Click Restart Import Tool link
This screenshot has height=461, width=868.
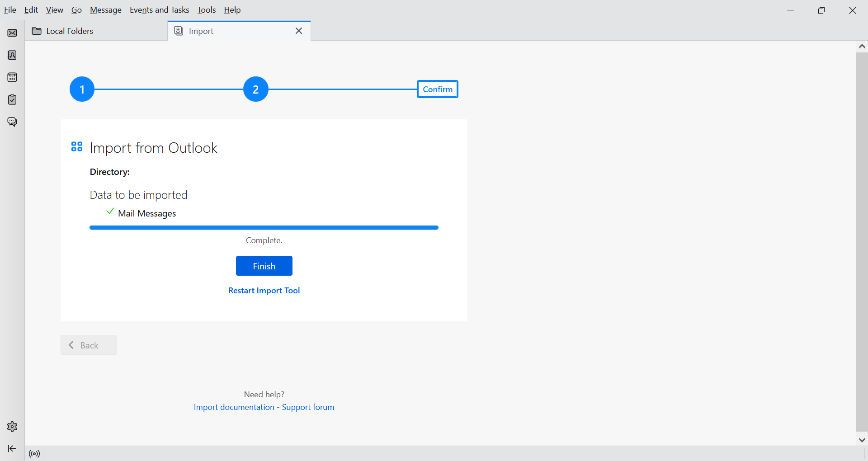tap(264, 291)
